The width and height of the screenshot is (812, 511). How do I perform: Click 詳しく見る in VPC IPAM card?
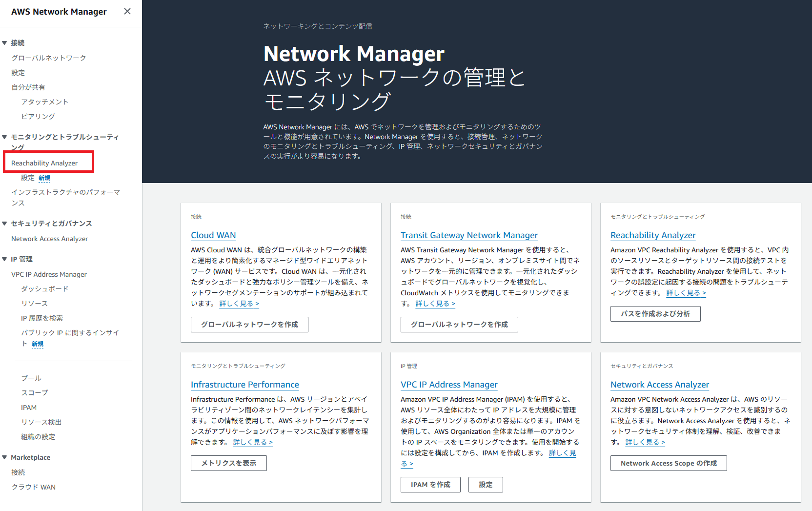pyautogui.click(x=563, y=453)
